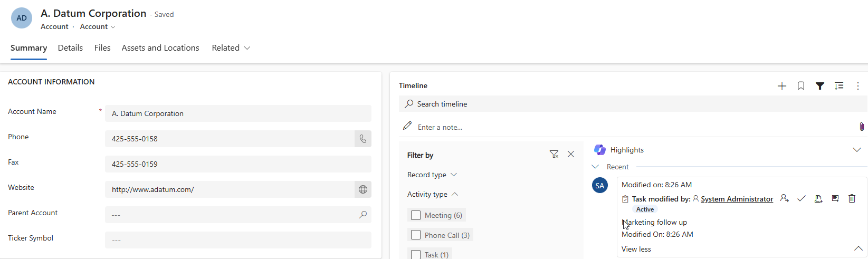
Task: Switch to the Details tab
Action: (70, 48)
